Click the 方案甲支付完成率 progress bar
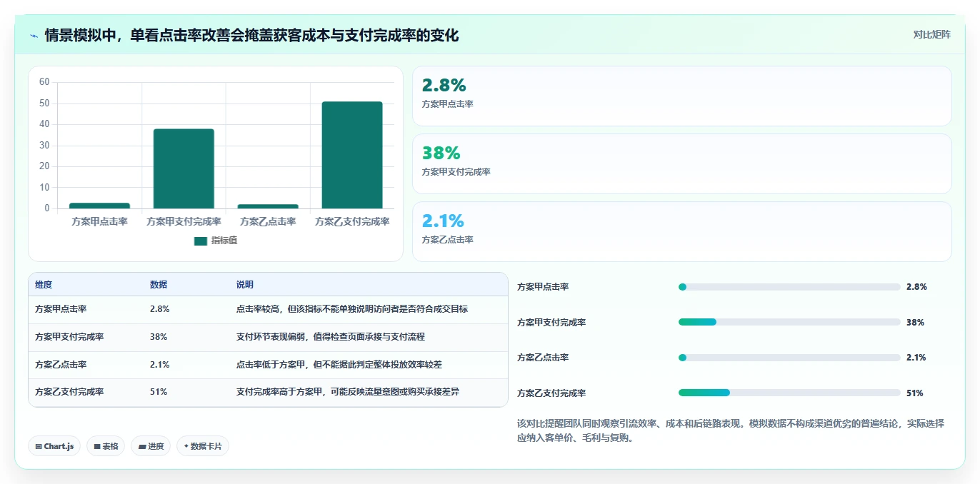This screenshot has height=484, width=980. [789, 322]
